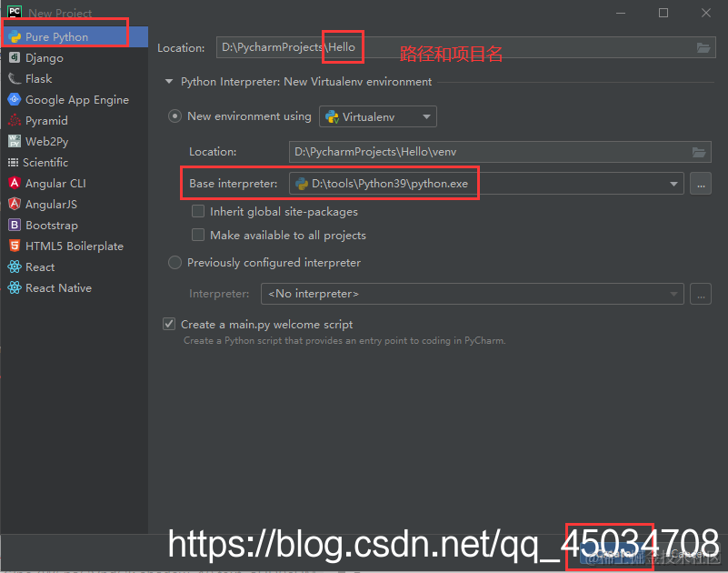Viewport: 728px width, 573px height.
Task: Click the Python icon in Base interpreter field
Action: tap(302, 184)
